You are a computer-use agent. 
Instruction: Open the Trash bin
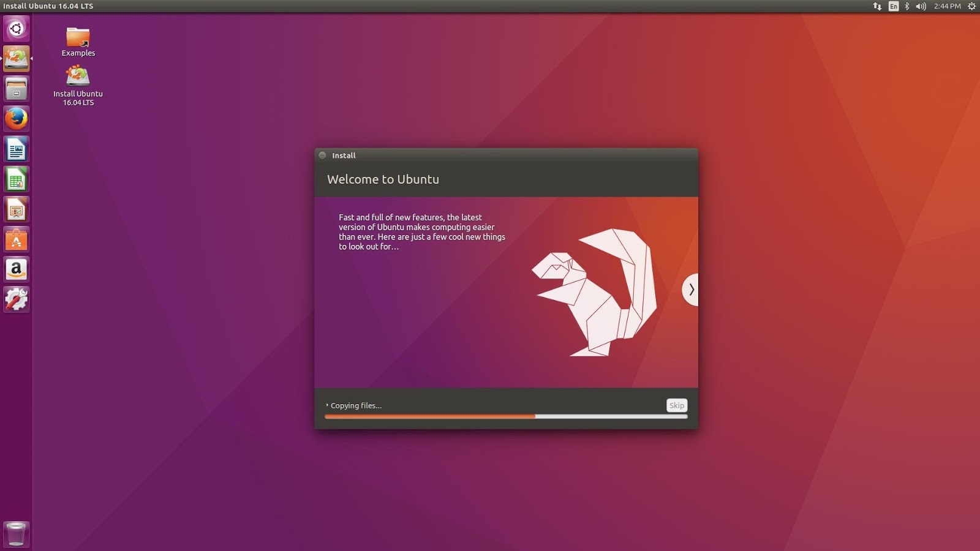(x=17, y=534)
